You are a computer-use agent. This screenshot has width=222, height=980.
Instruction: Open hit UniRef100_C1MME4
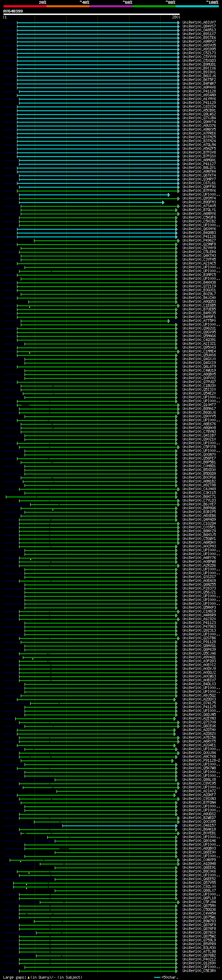click(199, 351)
